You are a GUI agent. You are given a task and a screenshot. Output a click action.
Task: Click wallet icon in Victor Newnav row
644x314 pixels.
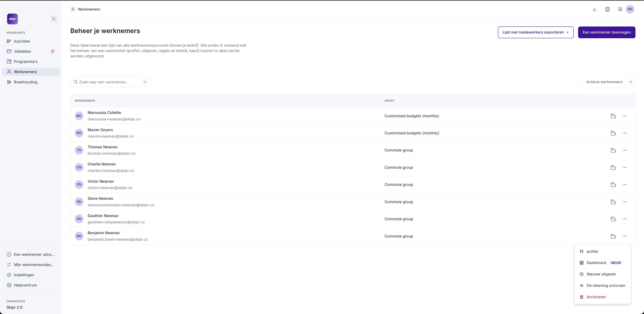tap(613, 185)
